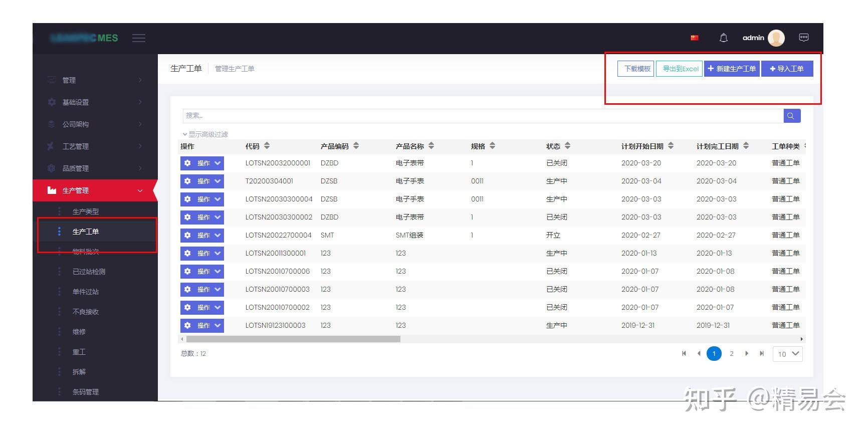This screenshot has width=868, height=434.
Task: Open 操作 dropdown for T20200304001
Action: [202, 181]
